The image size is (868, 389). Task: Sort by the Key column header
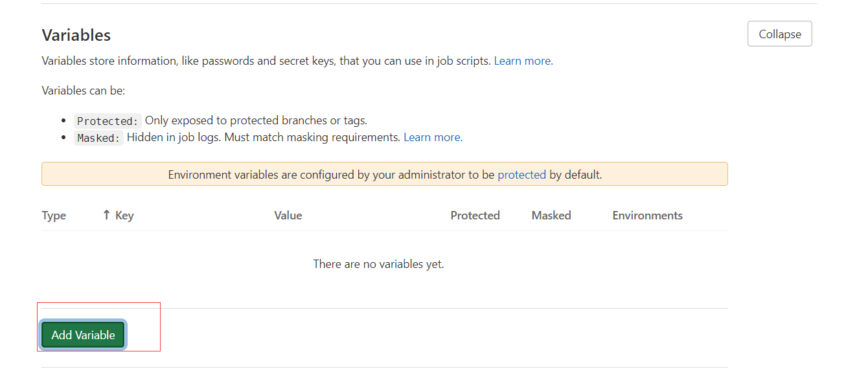point(124,216)
